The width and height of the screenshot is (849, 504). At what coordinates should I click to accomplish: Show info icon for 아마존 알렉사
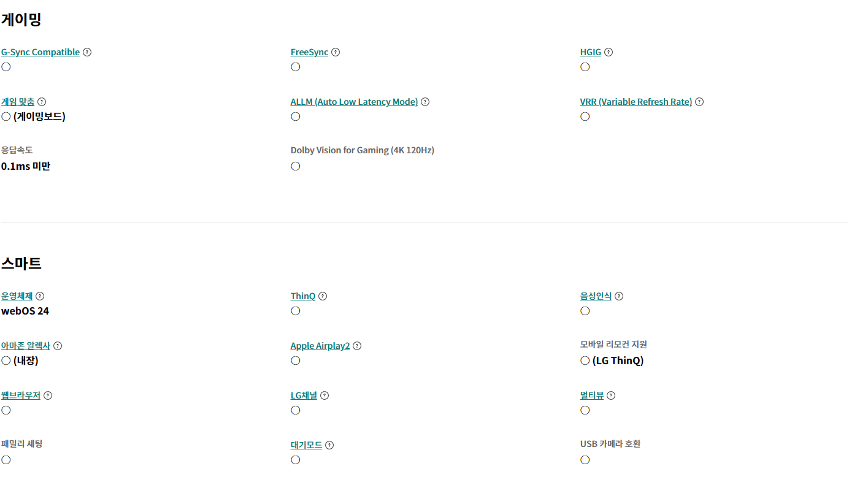pos(58,346)
